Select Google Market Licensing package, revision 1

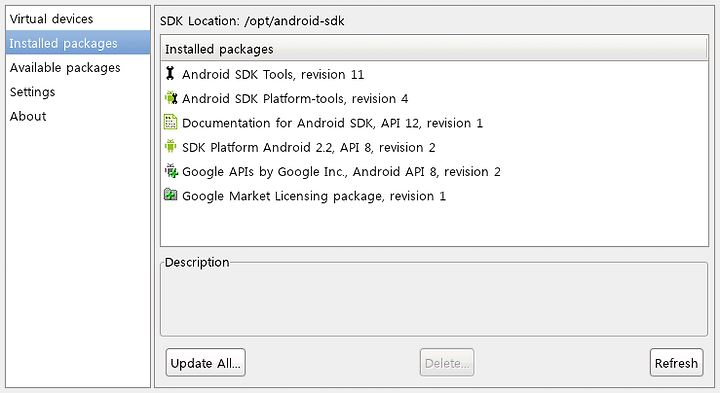click(434, 196)
